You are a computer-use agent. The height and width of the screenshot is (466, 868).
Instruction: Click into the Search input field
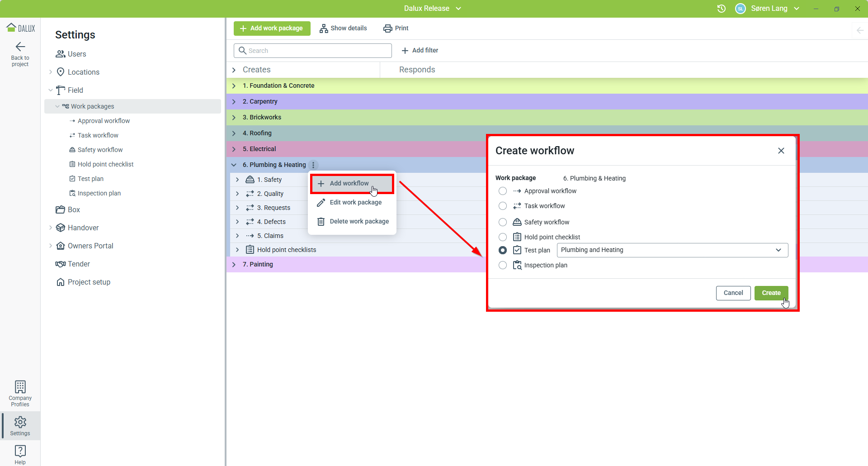(x=313, y=51)
